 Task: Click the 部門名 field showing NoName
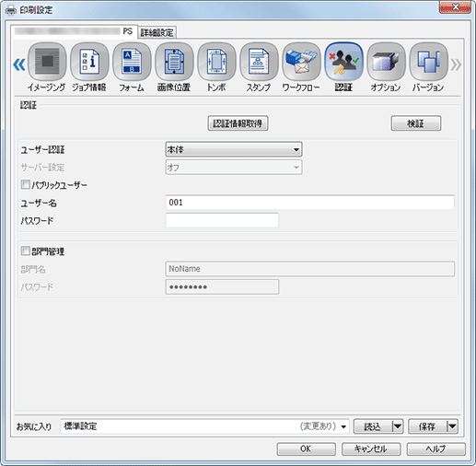pyautogui.click(x=310, y=269)
